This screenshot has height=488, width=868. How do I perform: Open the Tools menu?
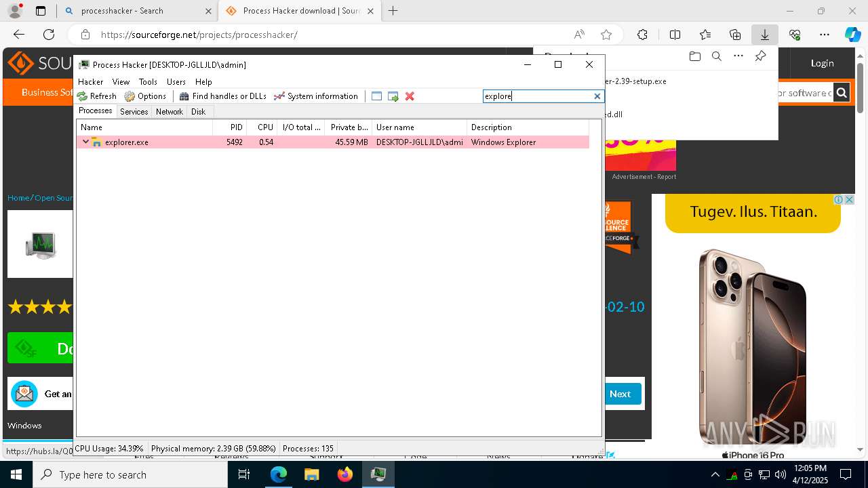[148, 81]
